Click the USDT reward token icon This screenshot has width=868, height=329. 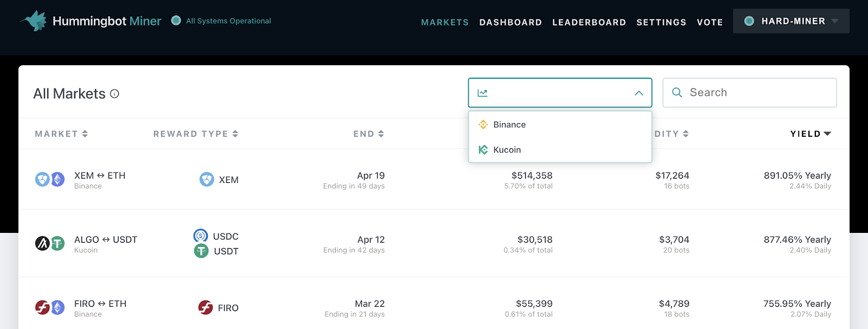click(201, 251)
